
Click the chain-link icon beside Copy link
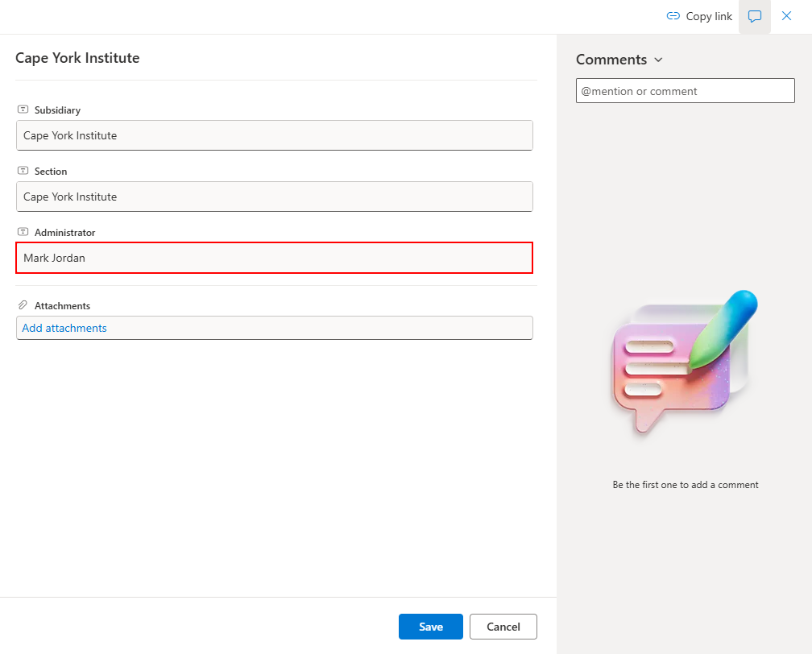[673, 16]
